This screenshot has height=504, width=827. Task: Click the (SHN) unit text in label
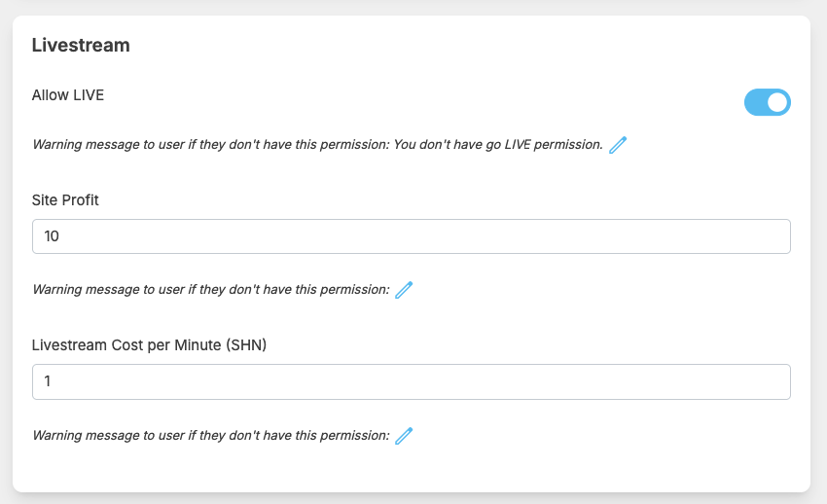(x=246, y=345)
